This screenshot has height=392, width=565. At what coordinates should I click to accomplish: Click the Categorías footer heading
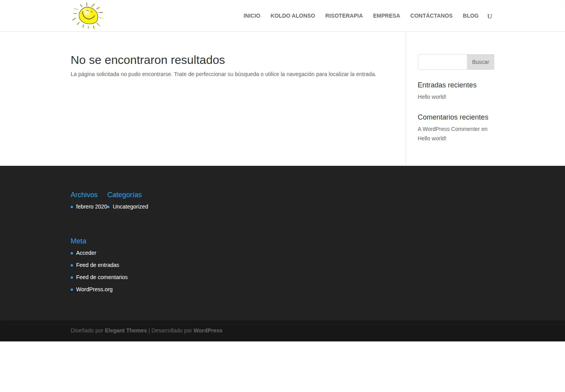point(124,195)
